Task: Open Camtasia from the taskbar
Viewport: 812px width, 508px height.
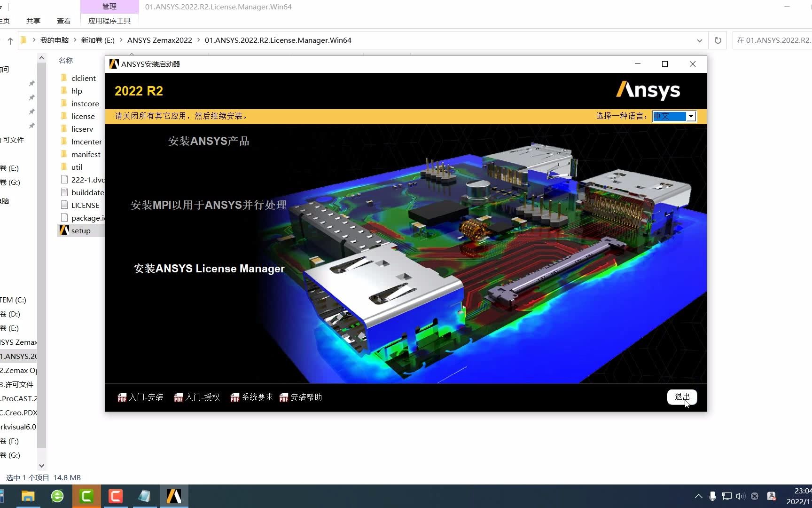Action: coord(86,496)
